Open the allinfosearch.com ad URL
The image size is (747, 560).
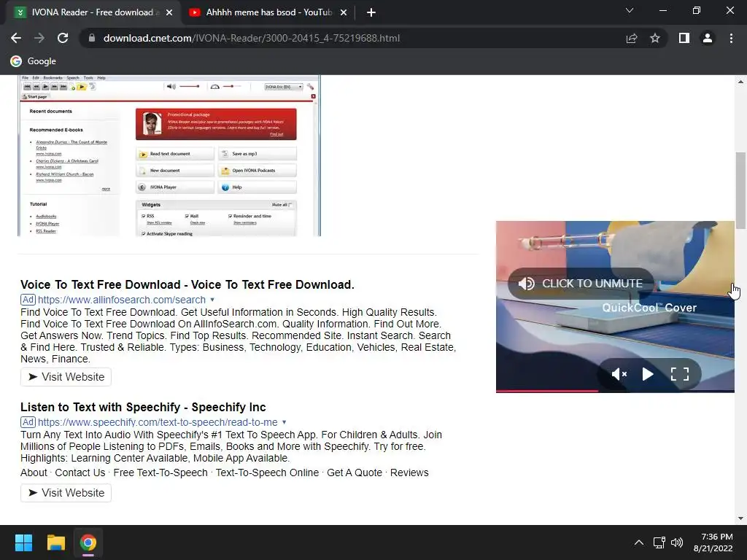pyautogui.click(x=122, y=300)
